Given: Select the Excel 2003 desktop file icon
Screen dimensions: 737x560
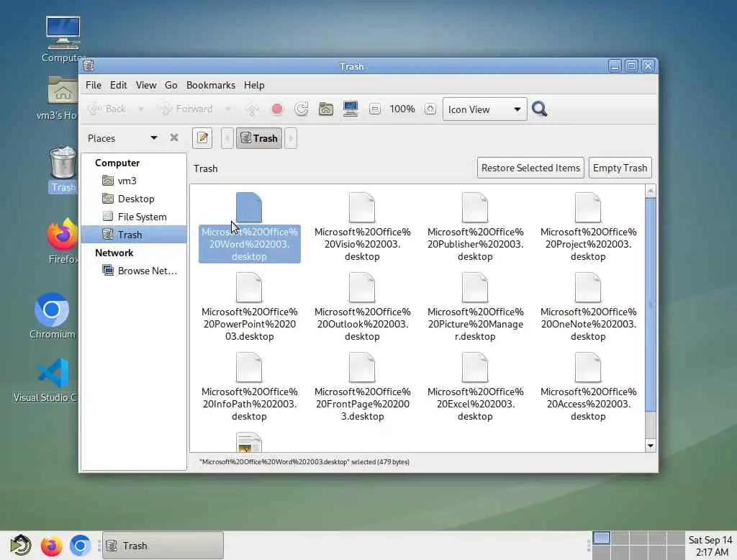Looking at the screenshot, I should (475, 367).
